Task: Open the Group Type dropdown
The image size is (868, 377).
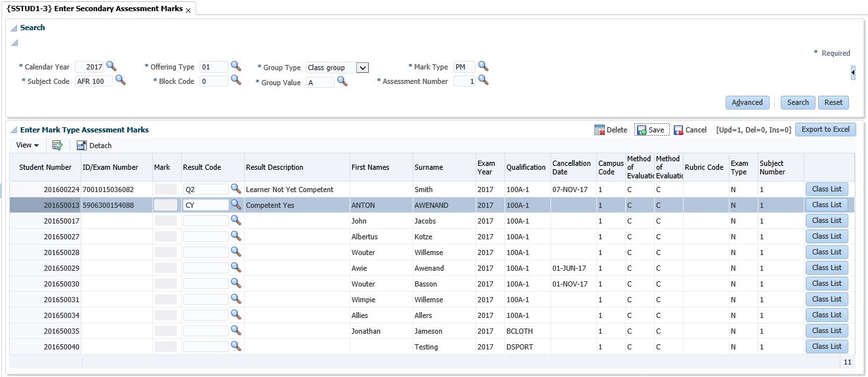Action: click(x=363, y=68)
